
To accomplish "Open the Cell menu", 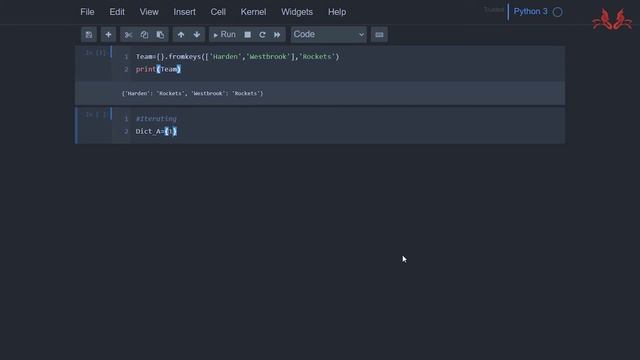I will point(218,12).
